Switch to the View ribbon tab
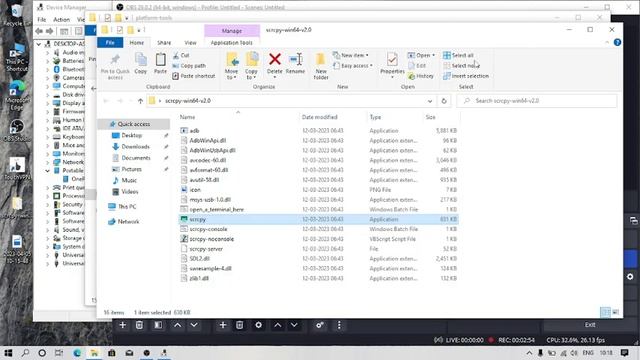640x360 pixels. (190, 42)
